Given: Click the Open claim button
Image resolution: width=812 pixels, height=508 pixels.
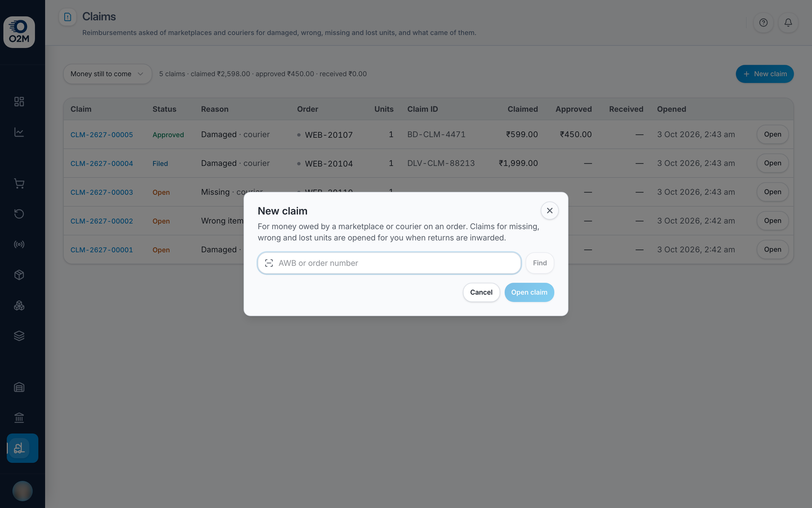Looking at the screenshot, I should pos(529,293).
